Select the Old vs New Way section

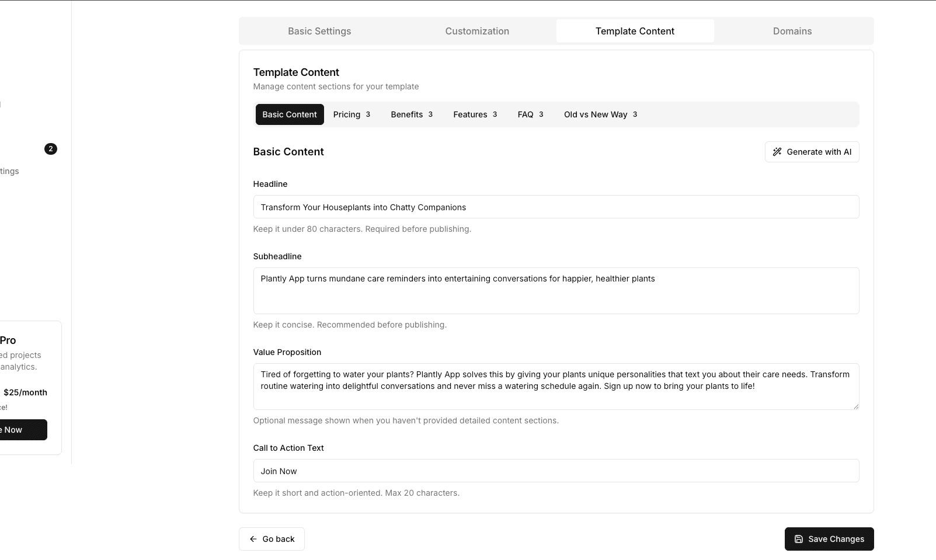point(600,114)
